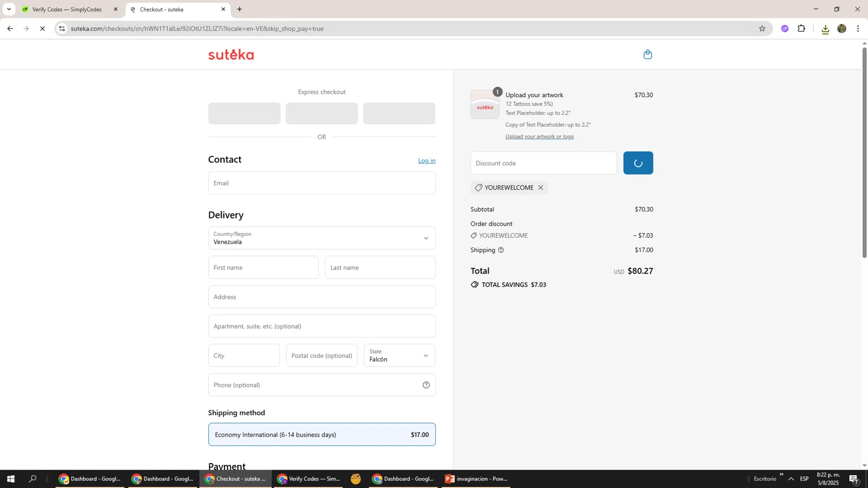Click the suteka logo in header
This screenshot has width=868, height=488.
231,54
